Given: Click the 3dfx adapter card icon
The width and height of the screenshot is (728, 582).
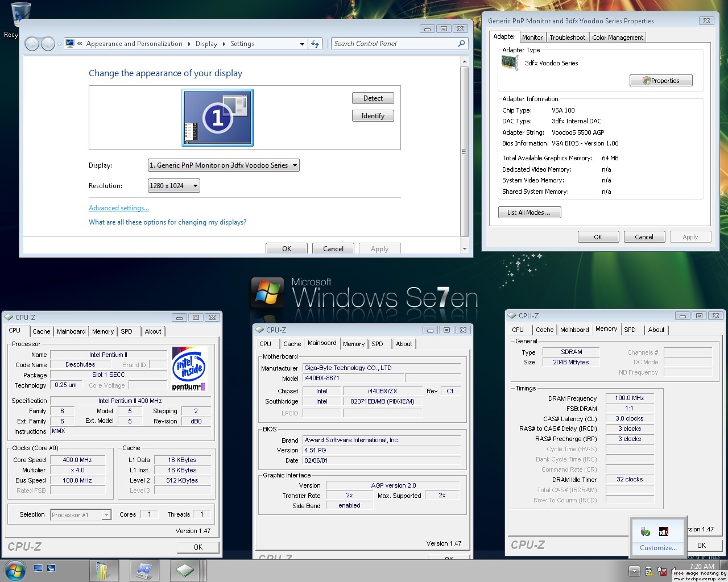Looking at the screenshot, I should [510, 62].
